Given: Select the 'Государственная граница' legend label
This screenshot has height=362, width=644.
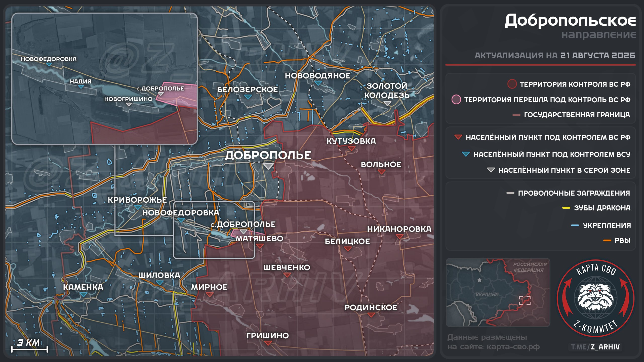Looking at the screenshot, I should (577, 115).
